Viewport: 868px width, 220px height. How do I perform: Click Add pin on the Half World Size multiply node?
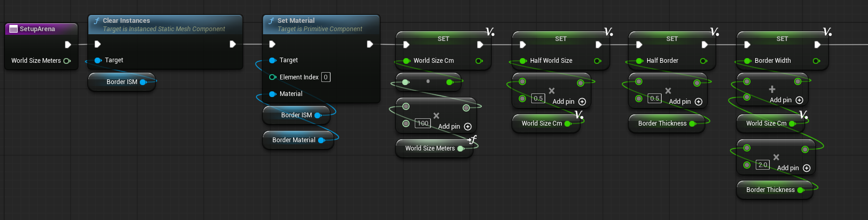click(x=582, y=102)
